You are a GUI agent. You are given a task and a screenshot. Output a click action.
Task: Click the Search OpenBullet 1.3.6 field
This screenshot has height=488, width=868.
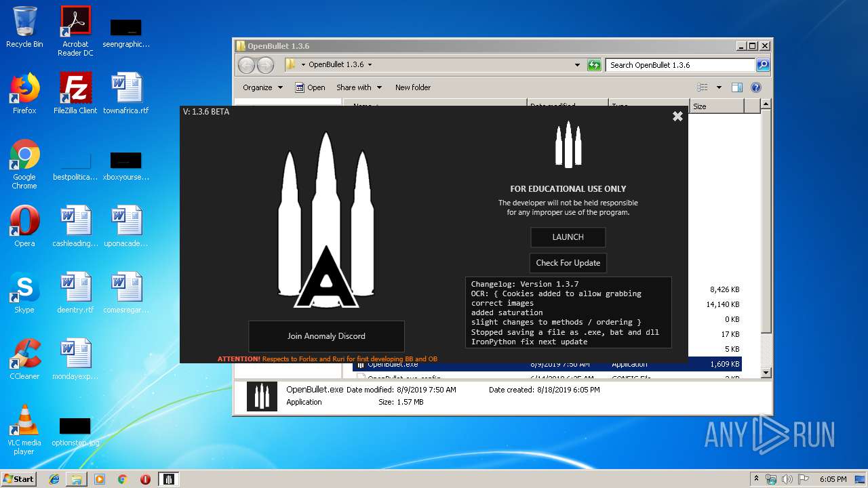(680, 65)
